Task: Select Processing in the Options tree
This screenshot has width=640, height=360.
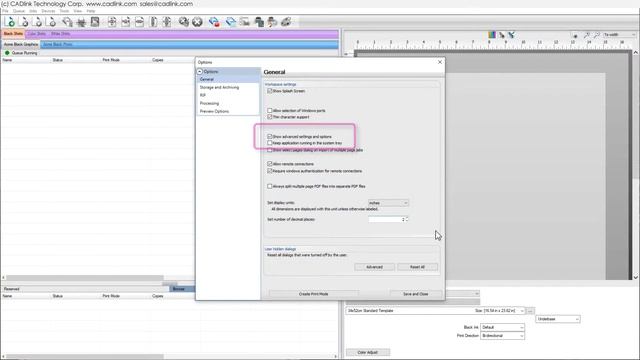Action: coord(209,103)
